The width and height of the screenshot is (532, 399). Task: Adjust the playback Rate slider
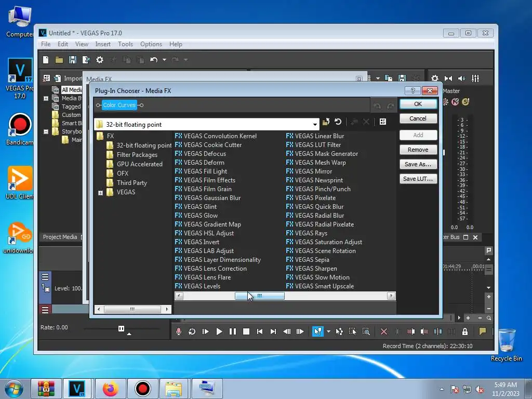(121, 328)
